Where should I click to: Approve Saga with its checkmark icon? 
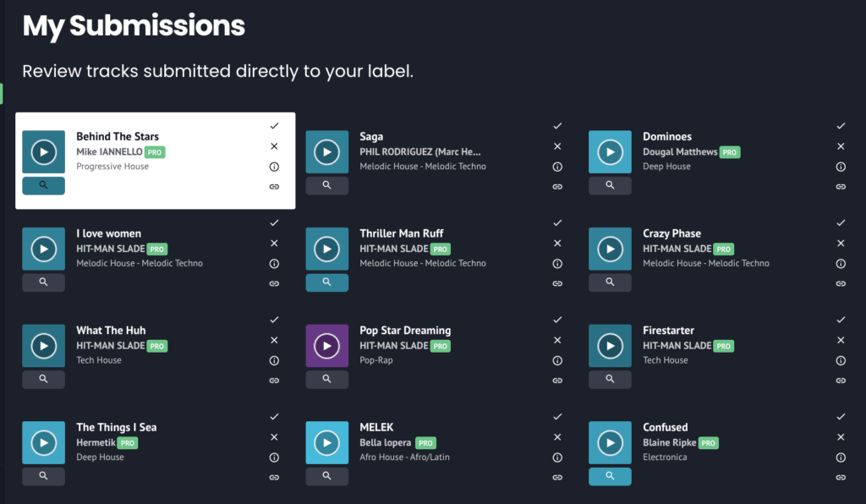(557, 126)
